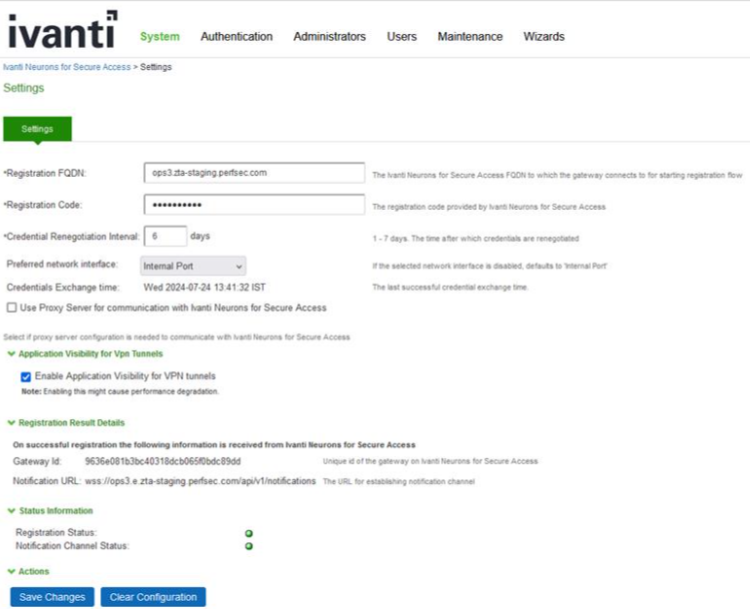Open the Wizards menu
The height and width of the screenshot is (609, 750).
(544, 37)
